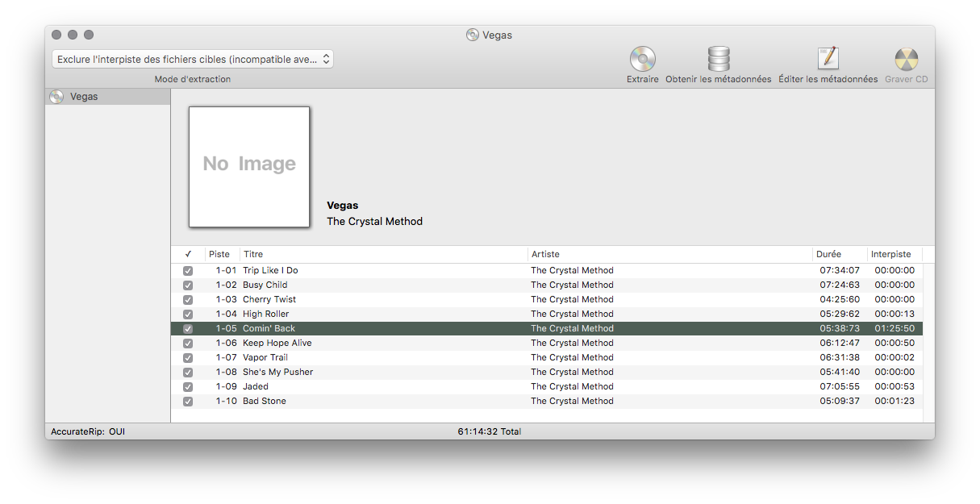Click interpiste value 00:00:02 of Vapor Trail
Screen dimensions: 980x504
click(x=895, y=358)
